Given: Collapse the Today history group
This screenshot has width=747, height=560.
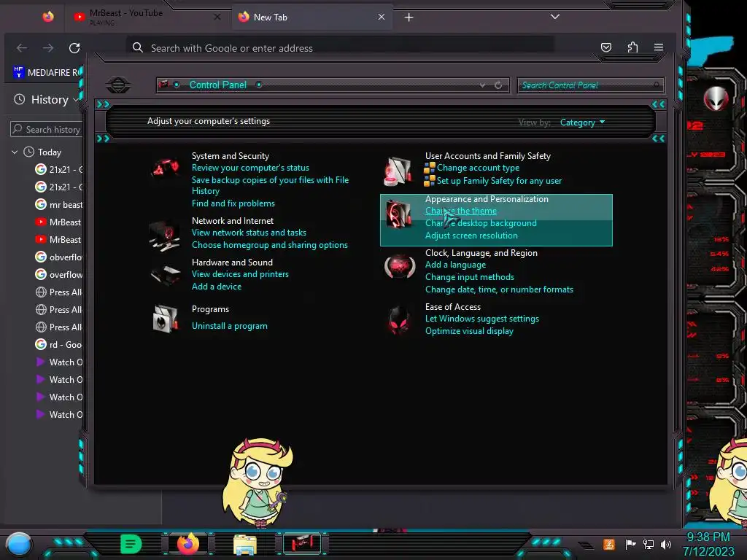Looking at the screenshot, I should (x=15, y=152).
